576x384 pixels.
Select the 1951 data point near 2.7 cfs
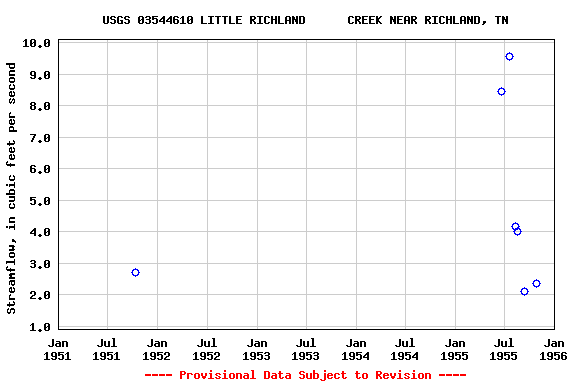(x=135, y=273)
